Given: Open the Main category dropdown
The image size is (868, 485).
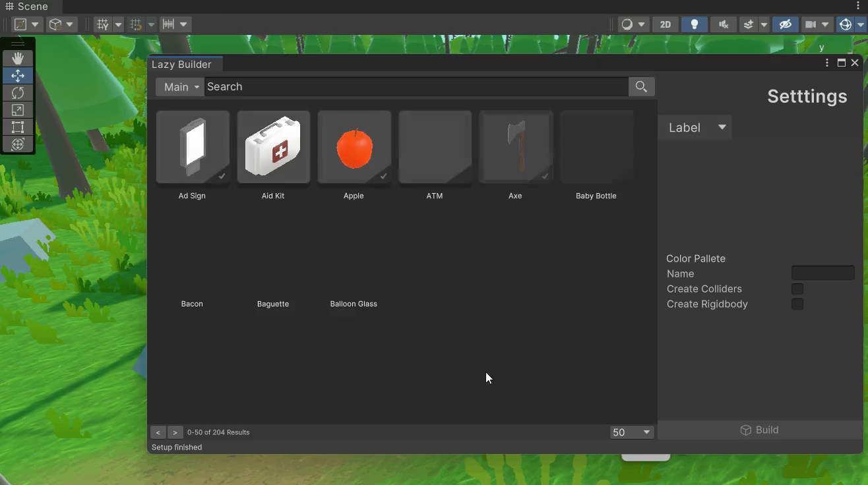Looking at the screenshot, I should [180, 87].
